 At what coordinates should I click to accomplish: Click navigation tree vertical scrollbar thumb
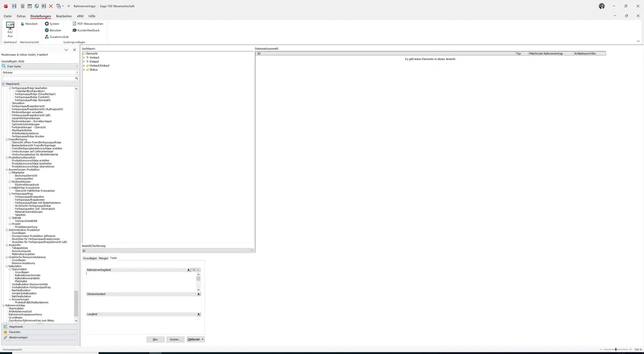coord(76,304)
